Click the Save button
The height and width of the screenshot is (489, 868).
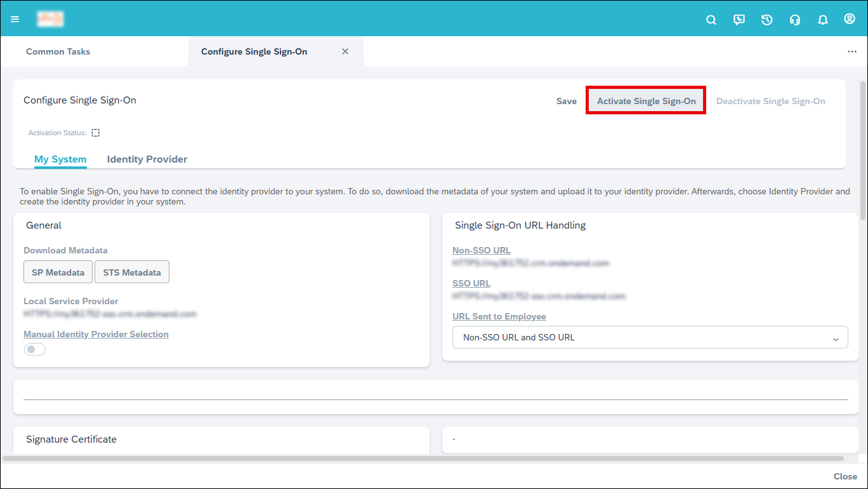pyautogui.click(x=566, y=101)
